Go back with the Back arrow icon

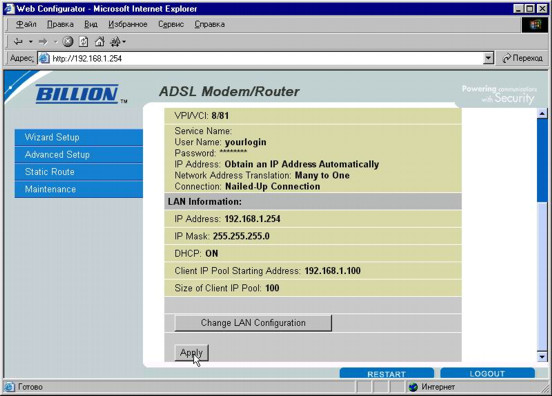tap(18, 42)
